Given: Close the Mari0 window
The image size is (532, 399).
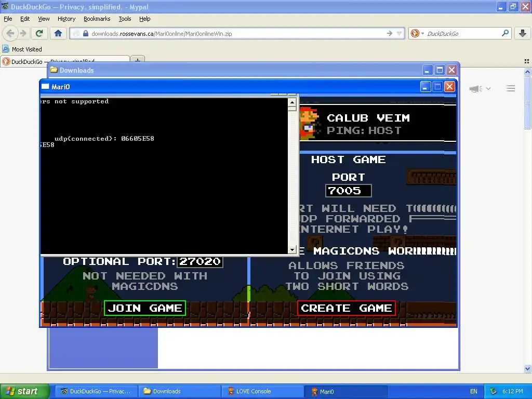Looking at the screenshot, I should (449, 87).
